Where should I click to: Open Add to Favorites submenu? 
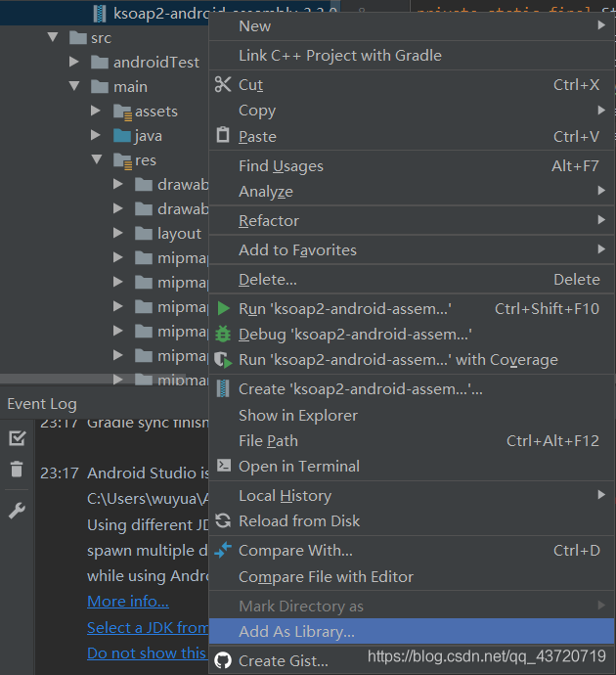pos(412,250)
